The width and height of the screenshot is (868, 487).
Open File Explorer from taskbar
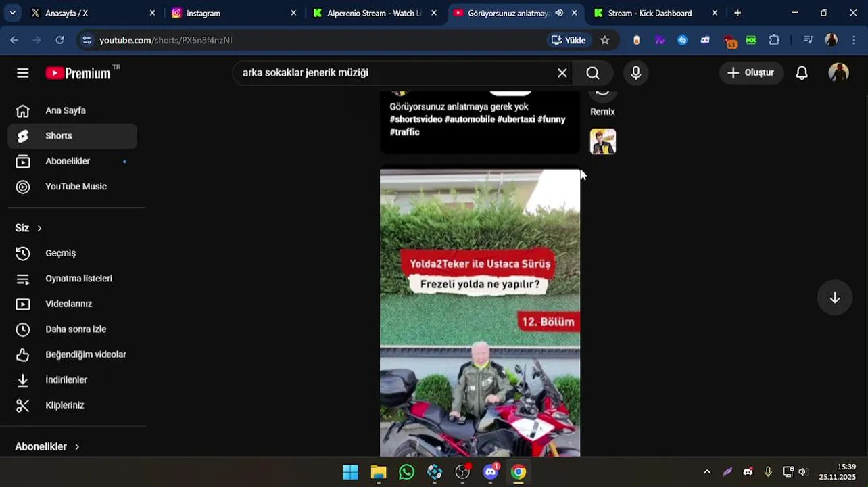[x=379, y=472]
